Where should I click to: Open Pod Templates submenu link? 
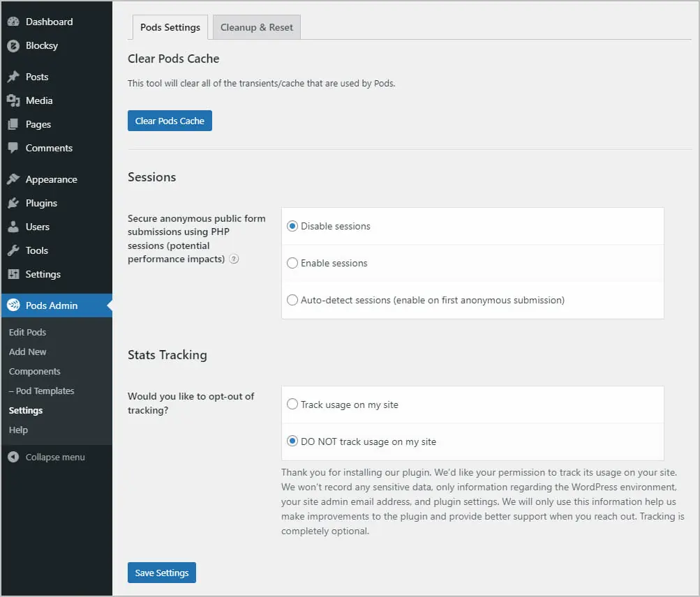(41, 391)
